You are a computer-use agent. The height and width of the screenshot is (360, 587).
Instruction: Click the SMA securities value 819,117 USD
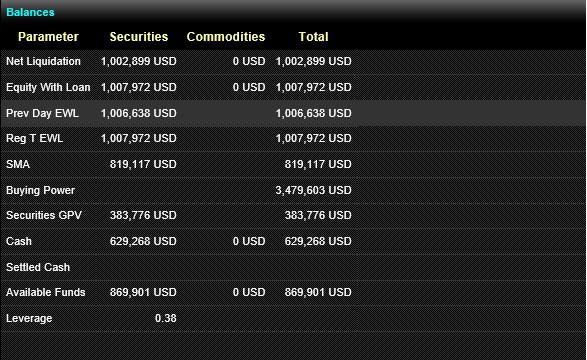143,164
